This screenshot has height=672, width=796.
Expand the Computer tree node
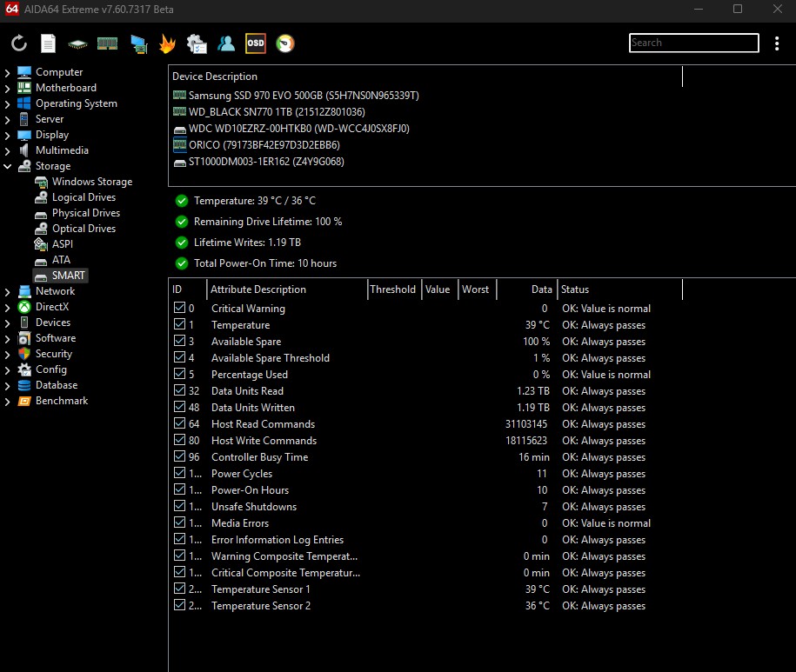[x=7, y=72]
